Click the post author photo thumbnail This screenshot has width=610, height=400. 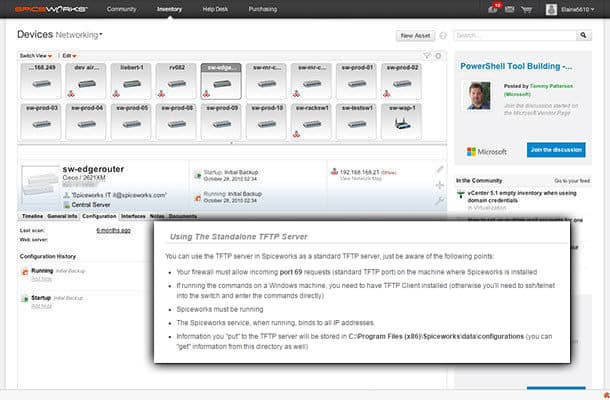[x=477, y=95]
